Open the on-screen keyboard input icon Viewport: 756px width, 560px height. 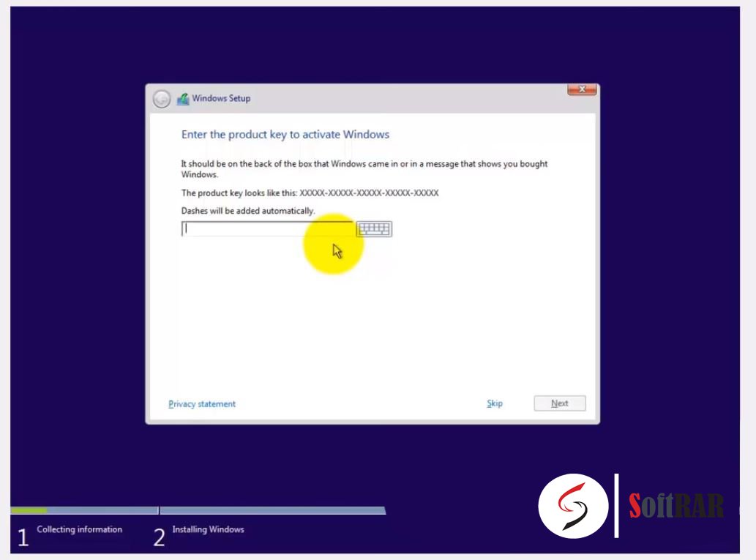pos(374,228)
